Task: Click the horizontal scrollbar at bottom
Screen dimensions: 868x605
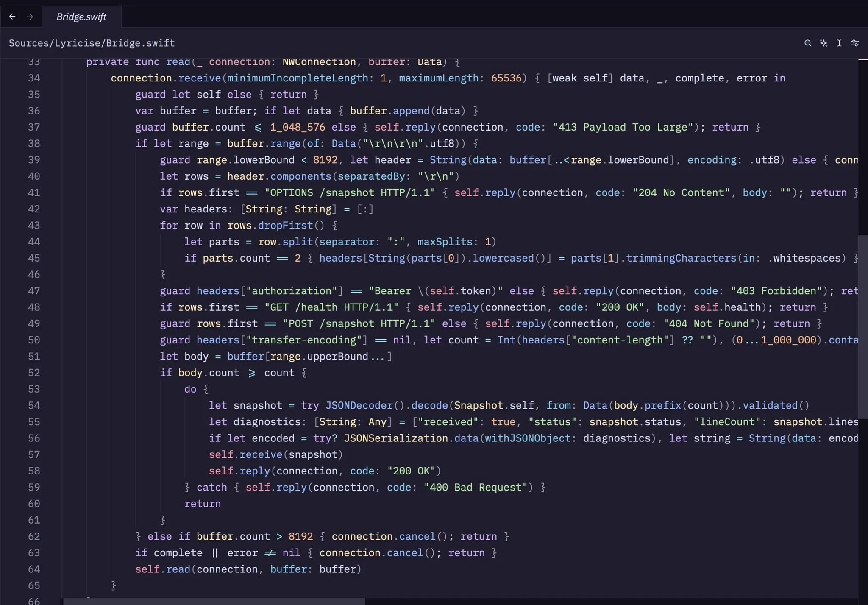Action: (214, 602)
